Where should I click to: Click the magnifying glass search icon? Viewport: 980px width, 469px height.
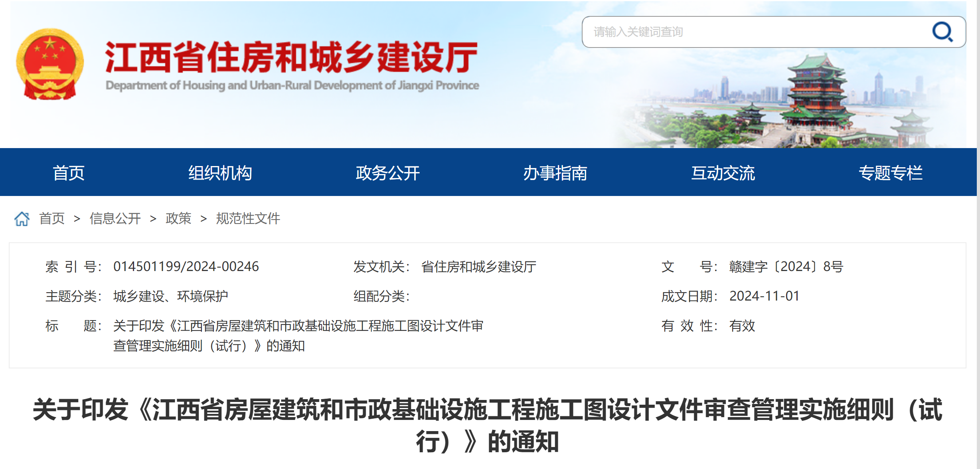click(x=942, y=32)
